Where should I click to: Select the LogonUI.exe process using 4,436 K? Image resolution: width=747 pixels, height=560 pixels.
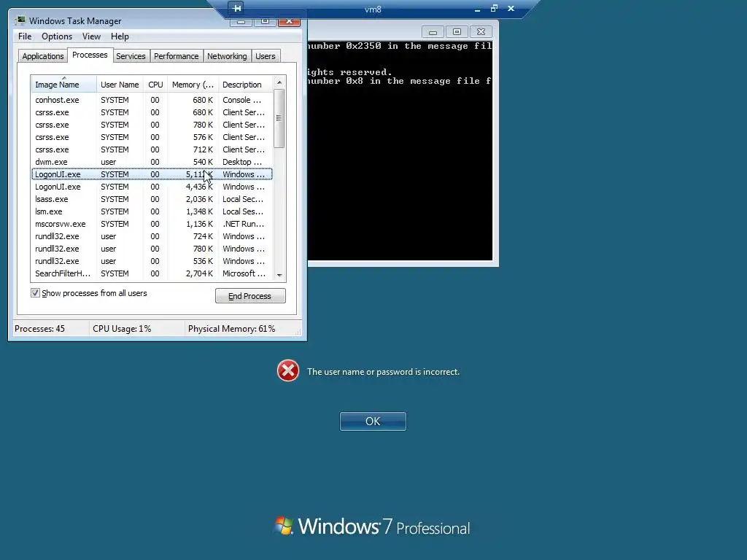tap(152, 187)
